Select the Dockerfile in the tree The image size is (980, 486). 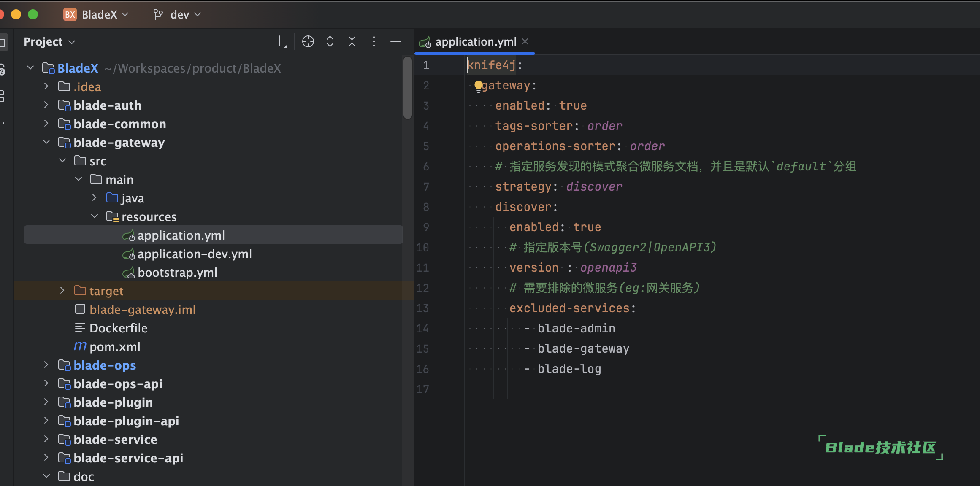[x=118, y=328]
